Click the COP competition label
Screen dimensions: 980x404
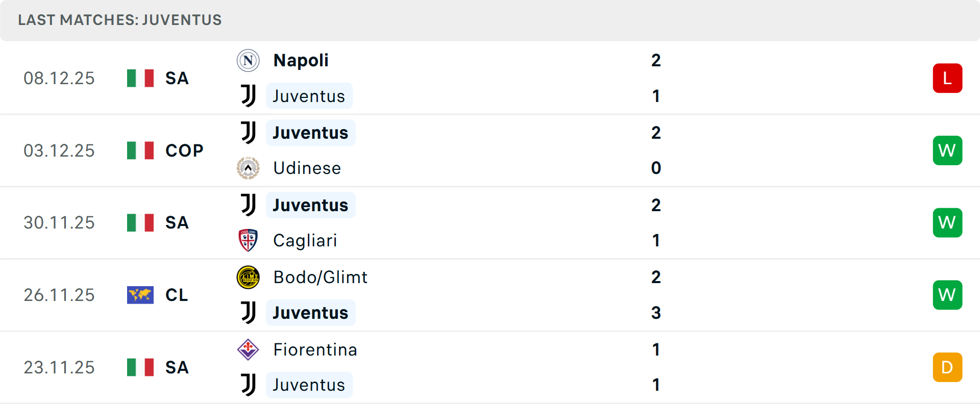184,150
